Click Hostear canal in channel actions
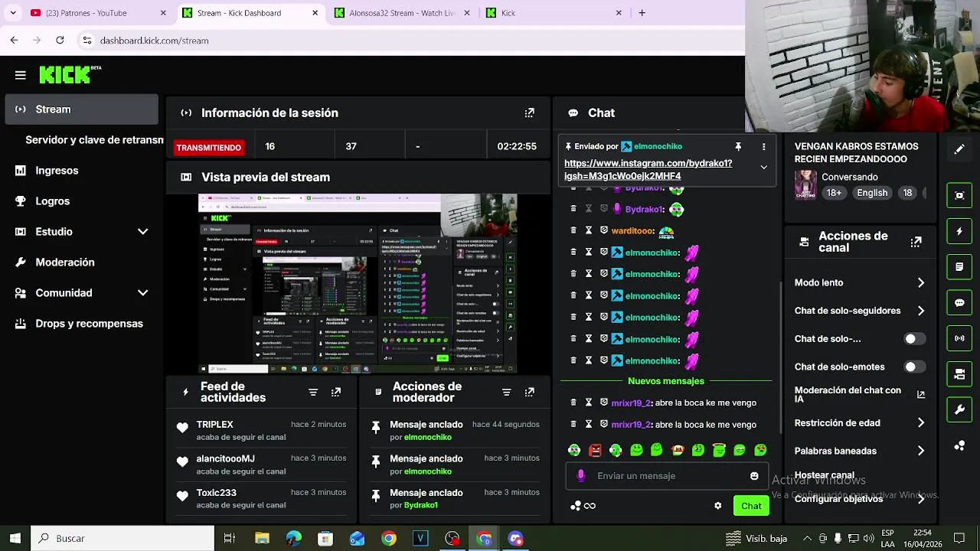Image resolution: width=980 pixels, height=551 pixels. 825,475
